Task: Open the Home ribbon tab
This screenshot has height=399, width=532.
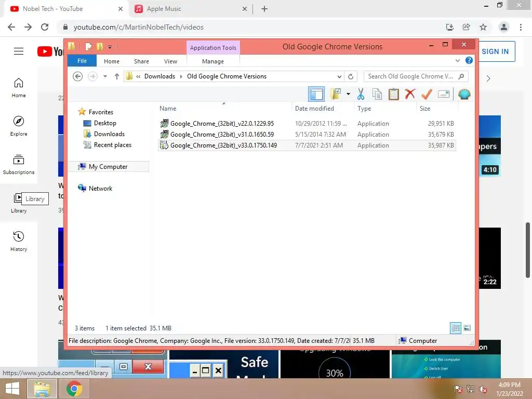Action: tap(112, 61)
